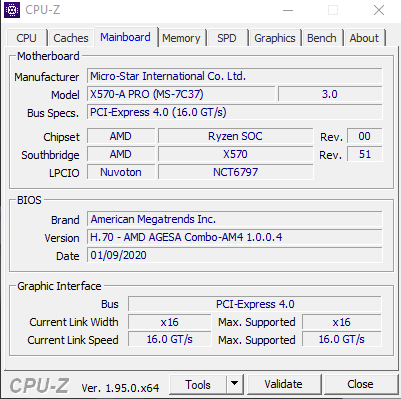Image resolution: width=401 pixels, height=399 pixels.
Task: Click the BIOS version H.70 AGESA field
Action: [235, 237]
